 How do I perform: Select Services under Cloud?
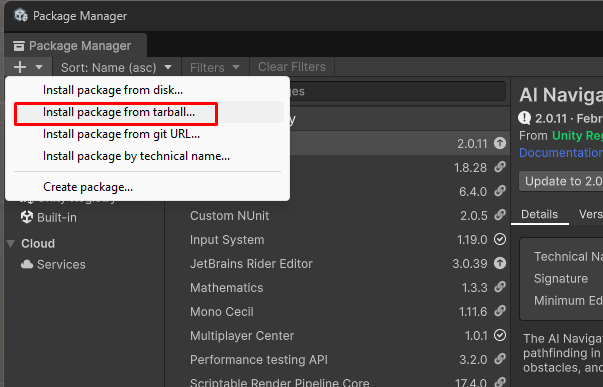pos(61,265)
